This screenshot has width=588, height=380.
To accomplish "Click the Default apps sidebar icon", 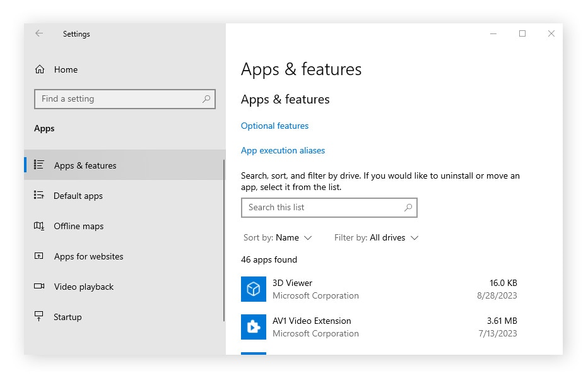I will coord(39,196).
